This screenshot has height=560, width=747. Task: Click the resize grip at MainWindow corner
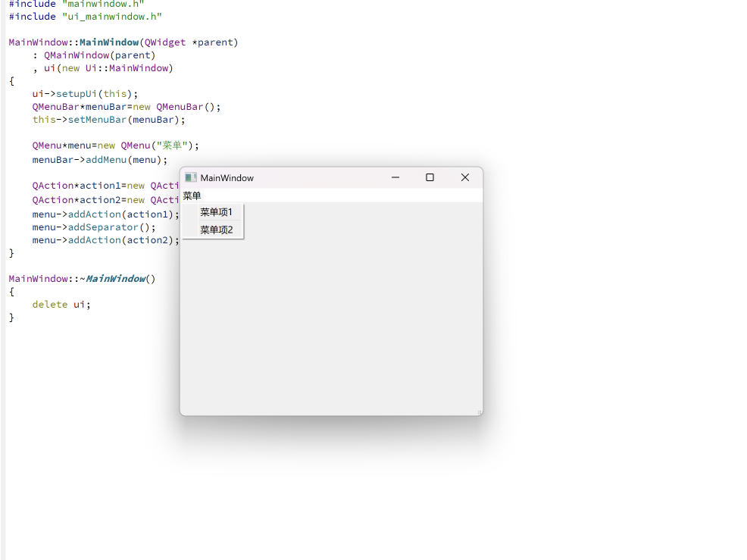(480, 412)
